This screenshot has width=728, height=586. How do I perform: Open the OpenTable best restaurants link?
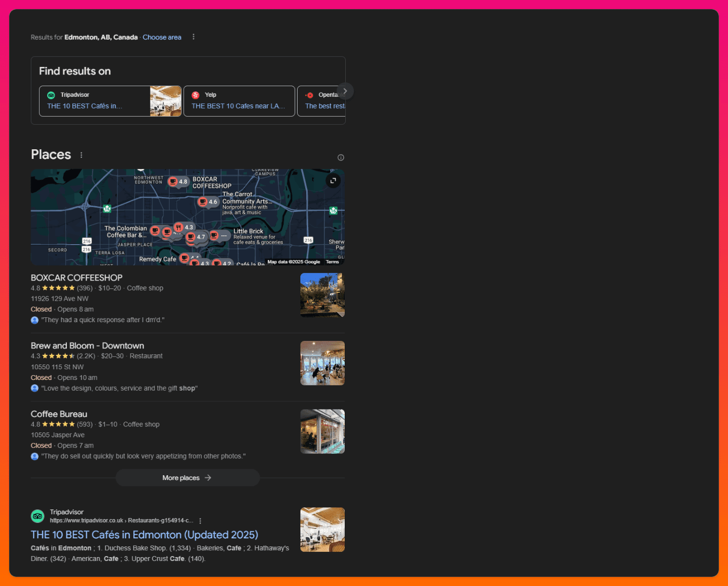click(325, 106)
